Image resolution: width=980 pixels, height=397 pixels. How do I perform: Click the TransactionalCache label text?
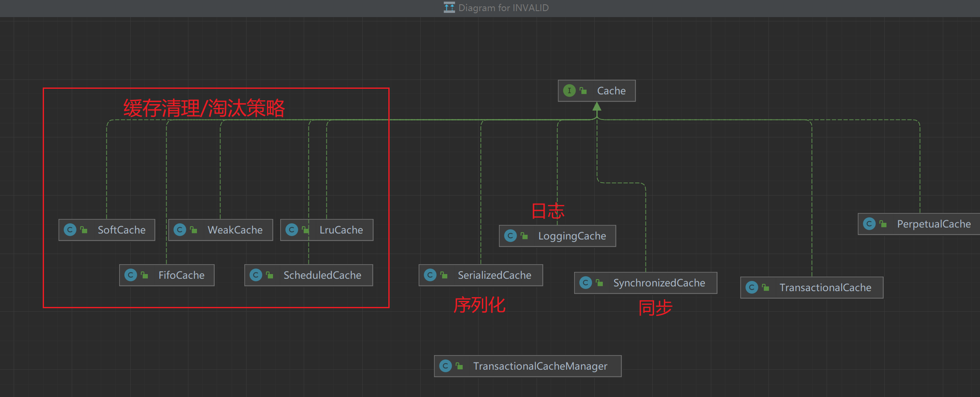pyautogui.click(x=825, y=287)
